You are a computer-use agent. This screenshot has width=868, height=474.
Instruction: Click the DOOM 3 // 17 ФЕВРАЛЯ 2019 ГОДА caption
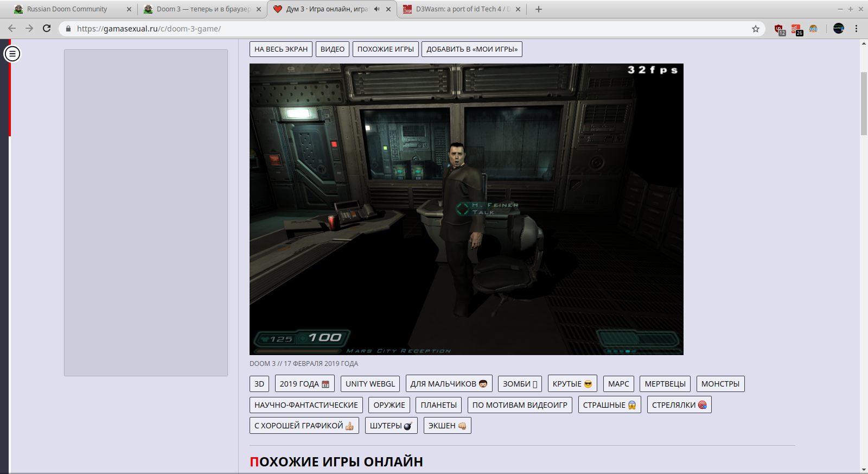(x=304, y=364)
